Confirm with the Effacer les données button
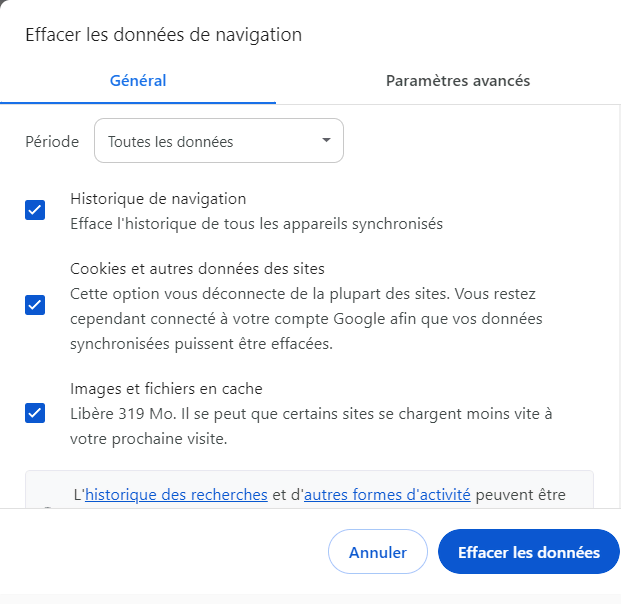This screenshot has height=604, width=621. [x=528, y=552]
